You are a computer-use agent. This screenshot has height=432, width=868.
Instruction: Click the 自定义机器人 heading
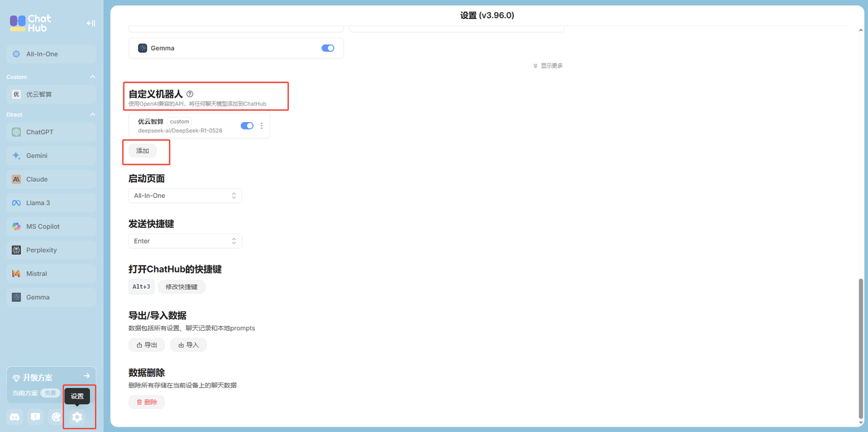155,94
